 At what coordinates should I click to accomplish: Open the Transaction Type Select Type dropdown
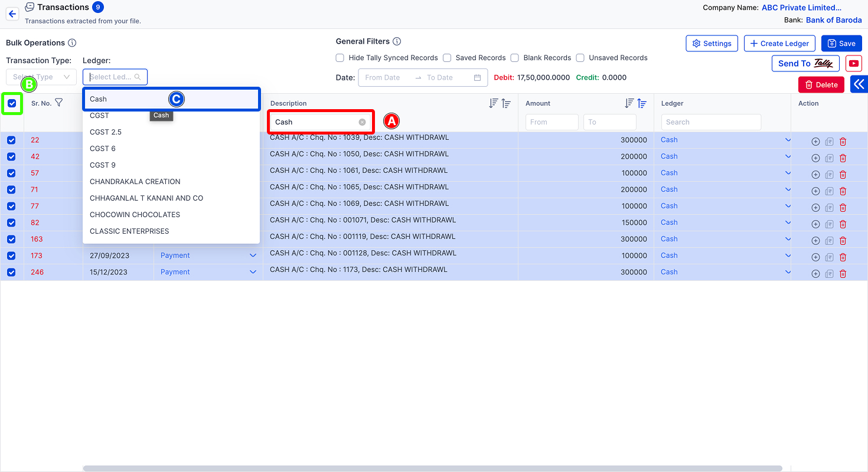tap(41, 77)
